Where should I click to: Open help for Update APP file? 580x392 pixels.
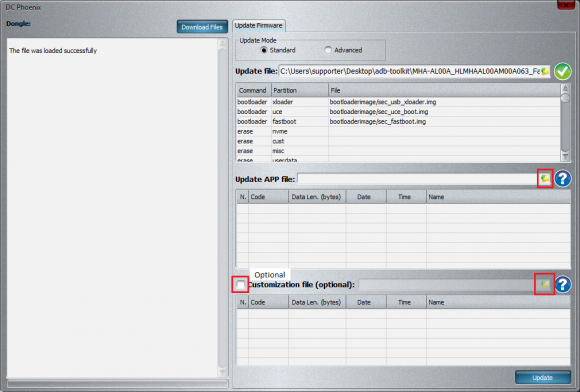pyautogui.click(x=563, y=179)
